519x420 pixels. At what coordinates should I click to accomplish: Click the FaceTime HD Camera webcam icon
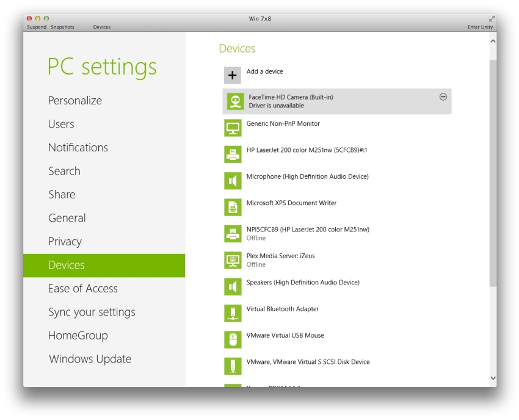click(235, 101)
